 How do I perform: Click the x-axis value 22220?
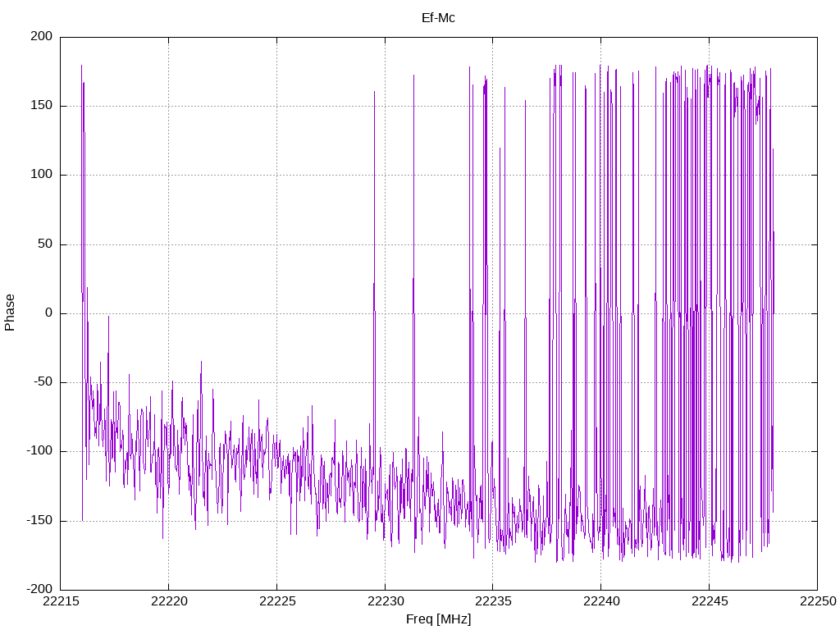[169, 601]
